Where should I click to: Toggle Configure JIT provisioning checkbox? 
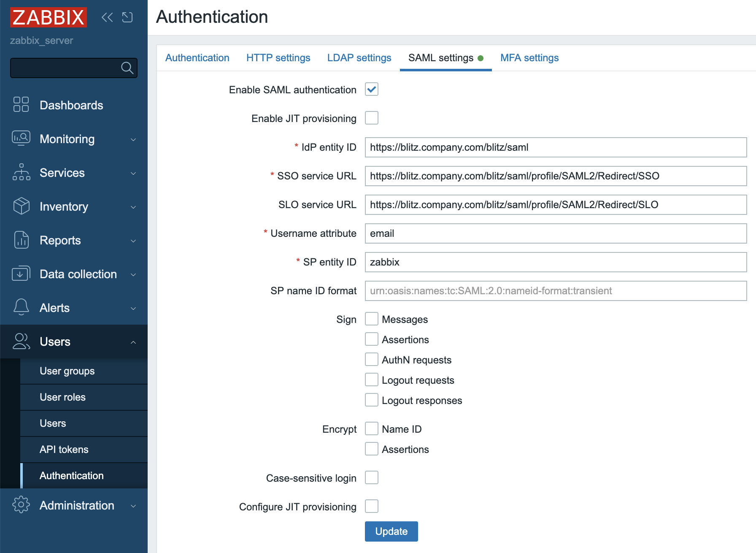tap(372, 506)
